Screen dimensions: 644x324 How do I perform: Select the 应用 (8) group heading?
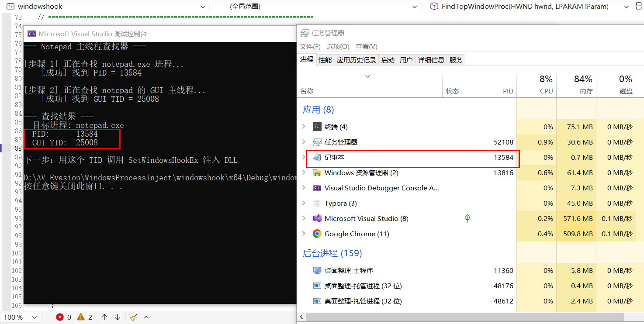(x=318, y=110)
